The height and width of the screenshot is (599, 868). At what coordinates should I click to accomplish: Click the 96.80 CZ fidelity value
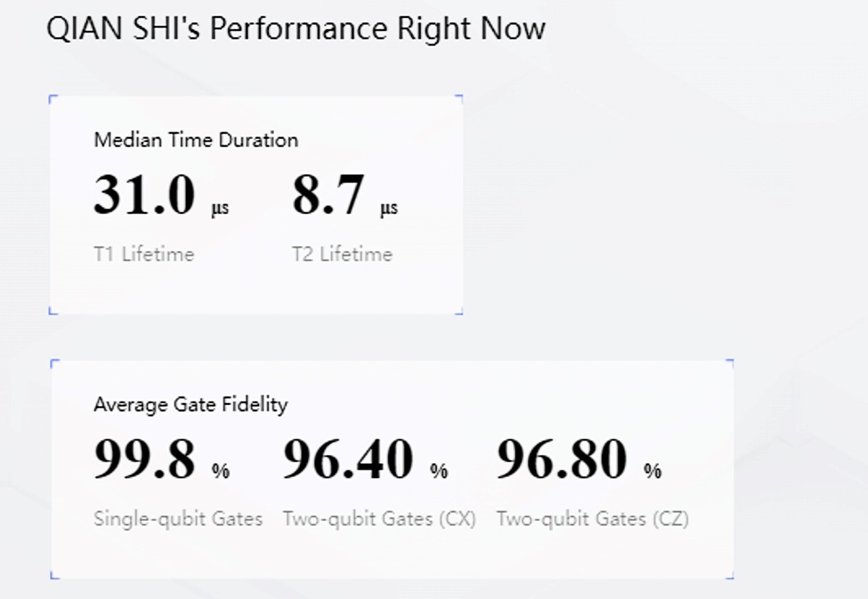point(561,459)
